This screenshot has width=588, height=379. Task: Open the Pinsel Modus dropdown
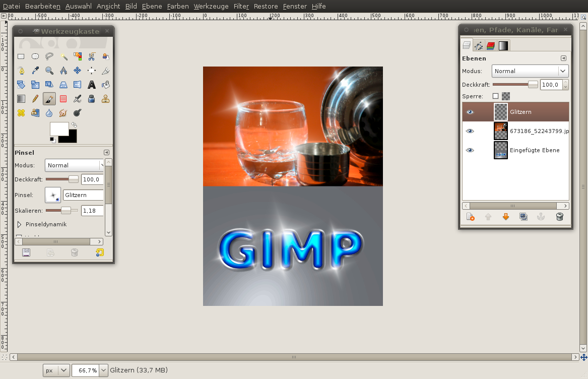pos(75,165)
